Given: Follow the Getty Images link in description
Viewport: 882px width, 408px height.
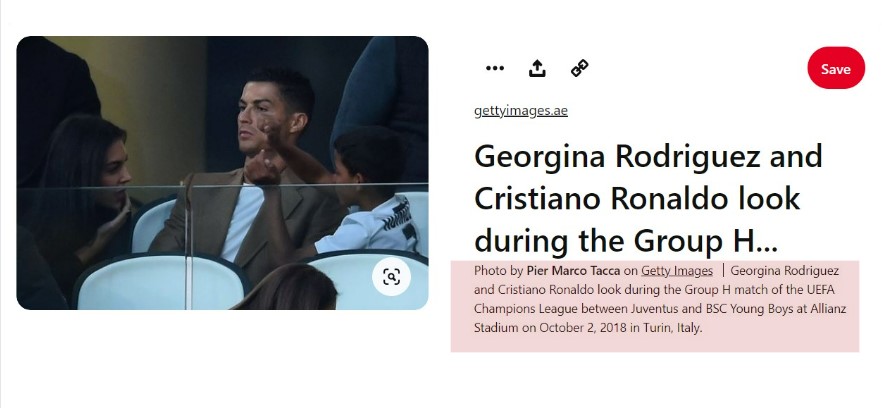Looking at the screenshot, I should (x=677, y=270).
